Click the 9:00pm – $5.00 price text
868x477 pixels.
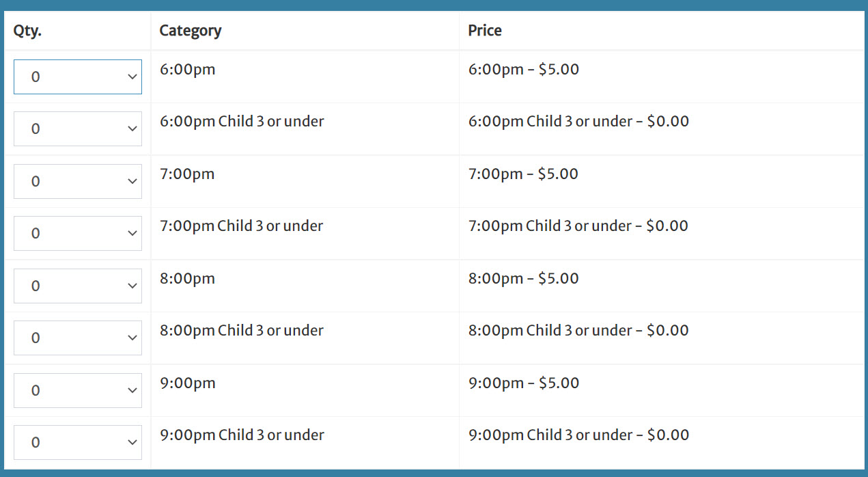pyautogui.click(x=524, y=383)
